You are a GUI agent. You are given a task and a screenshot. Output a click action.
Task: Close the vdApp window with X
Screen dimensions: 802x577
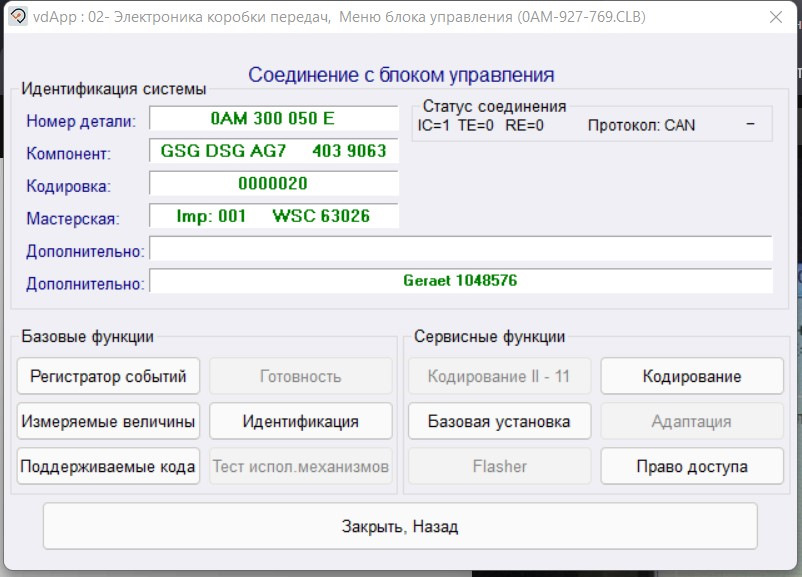pos(775,17)
